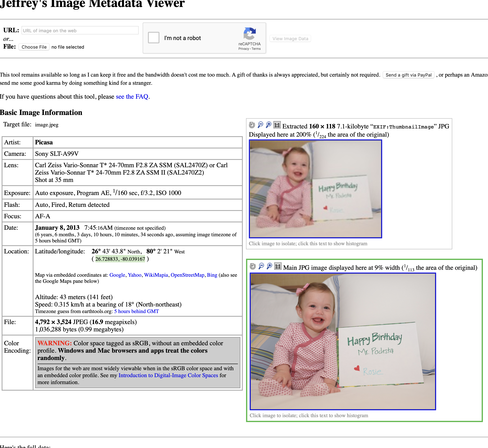
Task: Open reCAPTCHA Terms link
Action: [x=256, y=49]
